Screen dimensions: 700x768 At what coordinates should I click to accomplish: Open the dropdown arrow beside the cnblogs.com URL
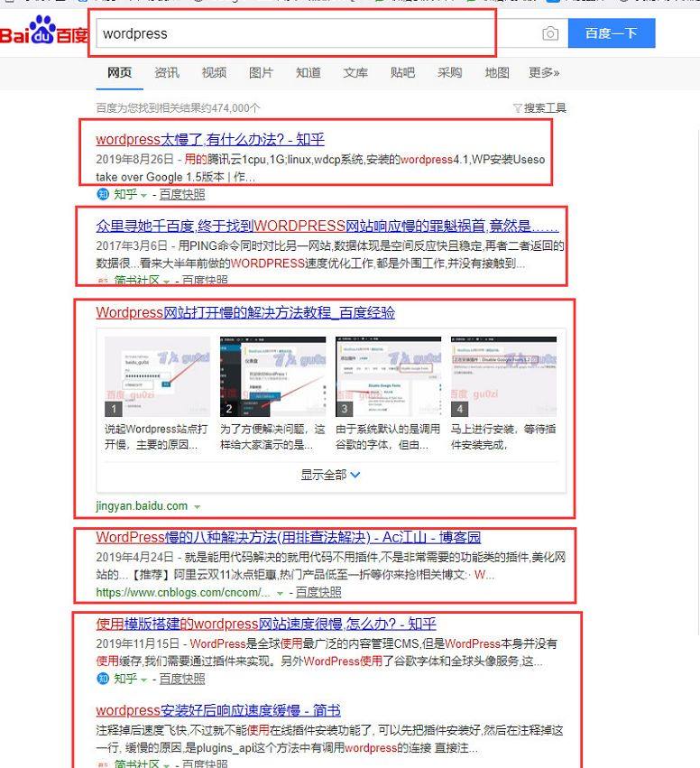pyautogui.click(x=280, y=594)
